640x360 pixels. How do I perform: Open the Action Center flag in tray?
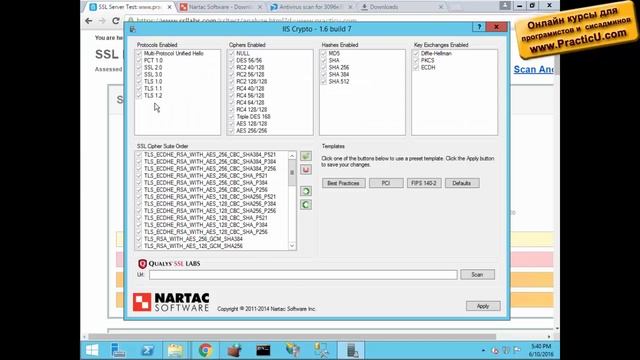(517, 350)
